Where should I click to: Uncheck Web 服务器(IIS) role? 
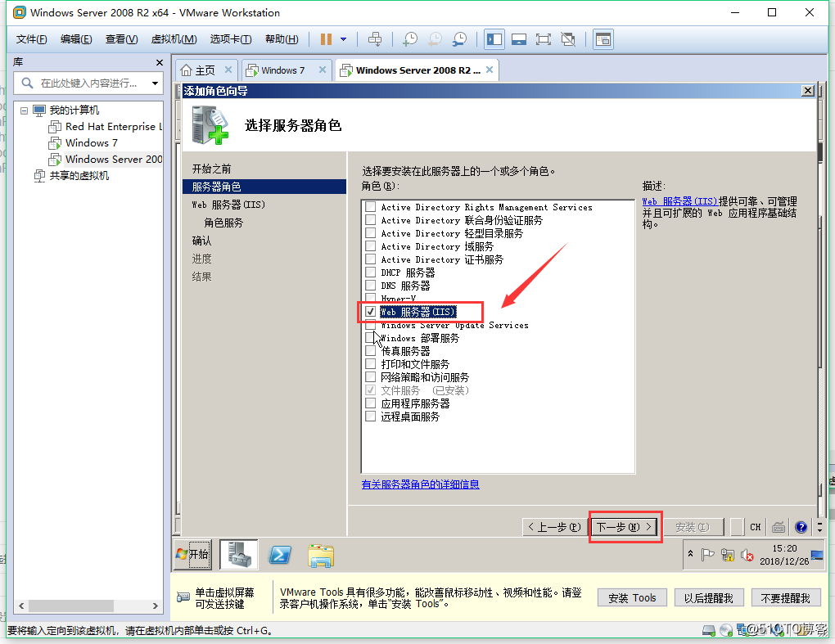(x=371, y=311)
